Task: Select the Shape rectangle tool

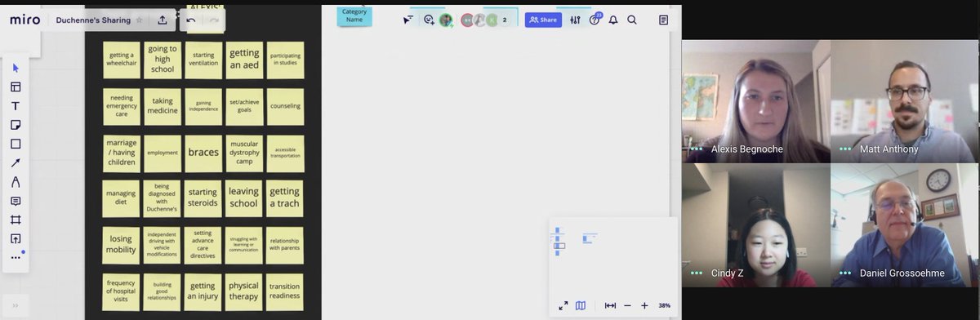Action: (x=16, y=144)
